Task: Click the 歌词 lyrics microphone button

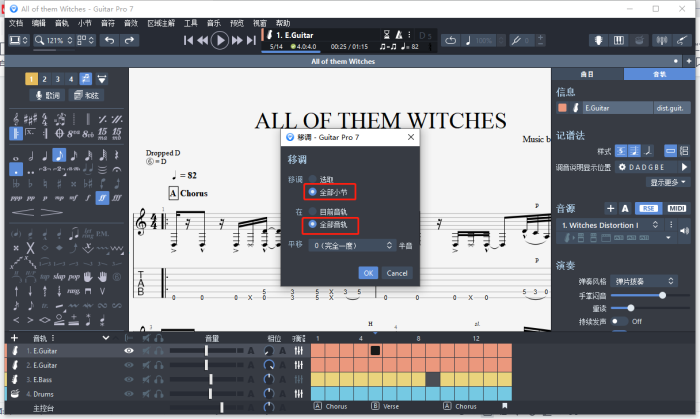Action: pos(45,96)
